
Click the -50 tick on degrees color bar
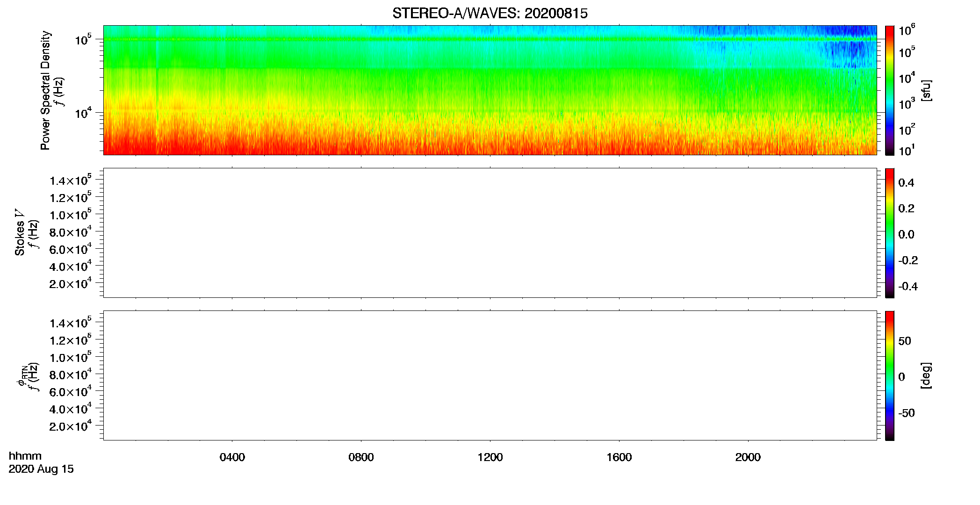tap(907, 413)
